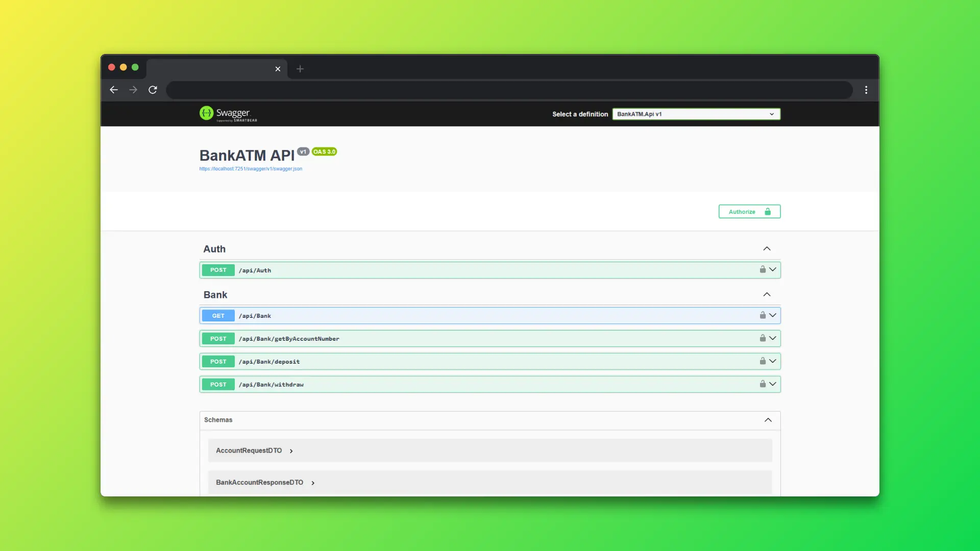Click the lock icon on /api/Auth row
The image size is (980, 551).
pos(763,269)
